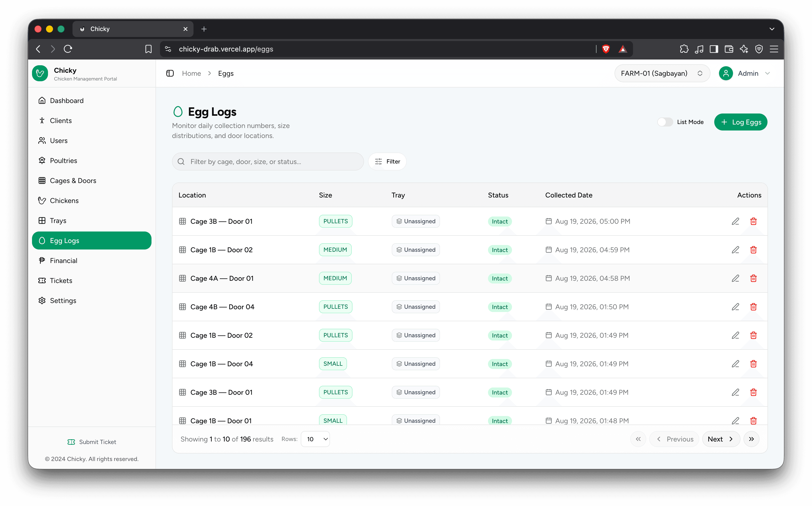812x506 pixels.
Task: Open the browser hamburger menu
Action: pos(773,49)
